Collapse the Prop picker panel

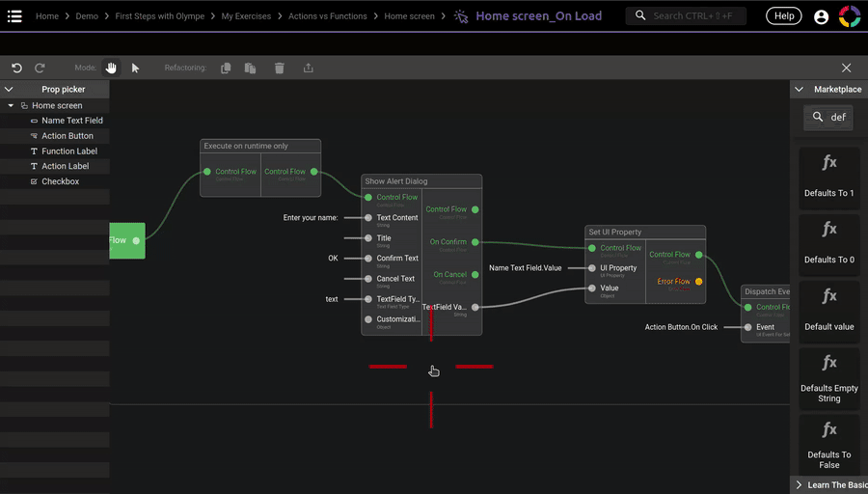click(x=9, y=90)
